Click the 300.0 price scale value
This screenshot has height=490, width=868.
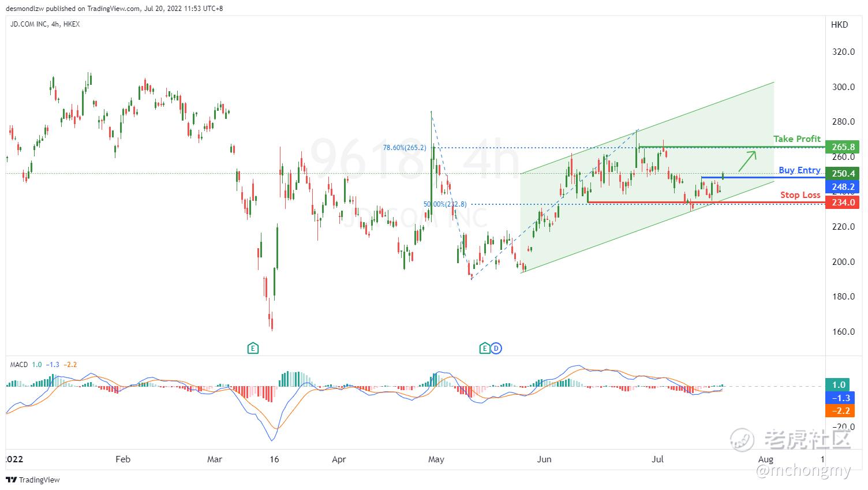coord(843,87)
